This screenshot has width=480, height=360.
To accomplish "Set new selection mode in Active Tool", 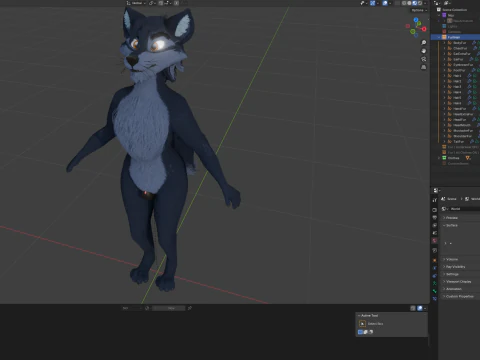I will click(x=360, y=332).
